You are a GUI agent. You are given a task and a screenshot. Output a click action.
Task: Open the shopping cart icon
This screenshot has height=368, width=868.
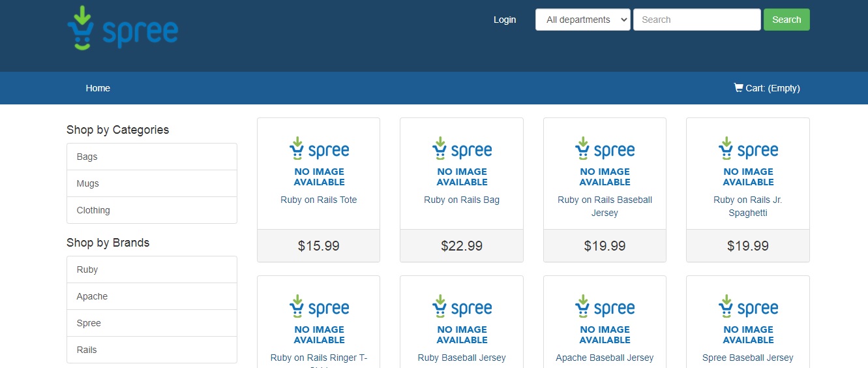click(738, 87)
